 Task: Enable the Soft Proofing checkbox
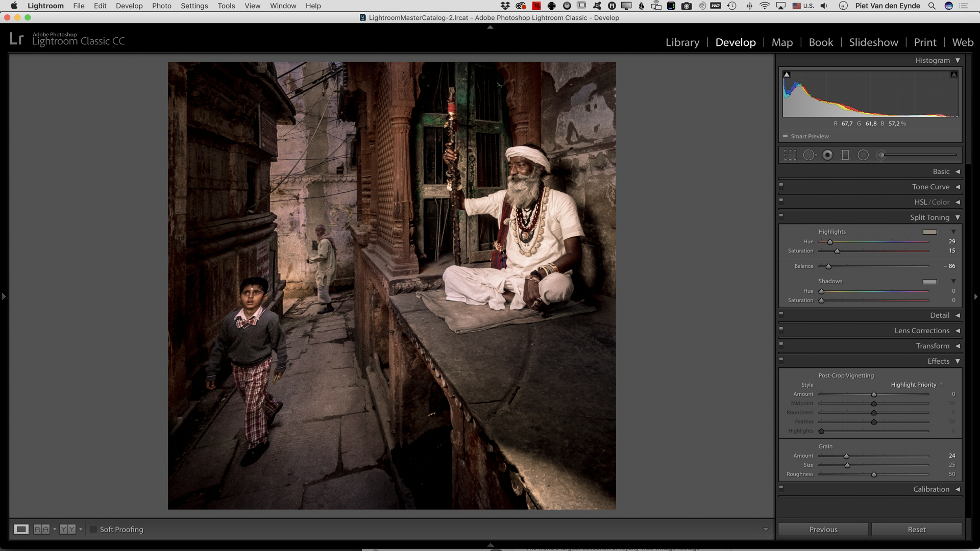click(93, 530)
